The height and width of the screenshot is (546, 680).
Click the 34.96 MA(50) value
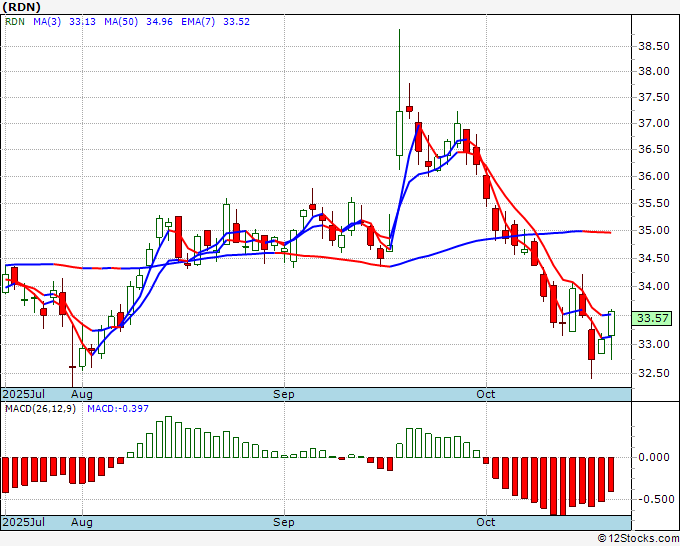(159, 22)
